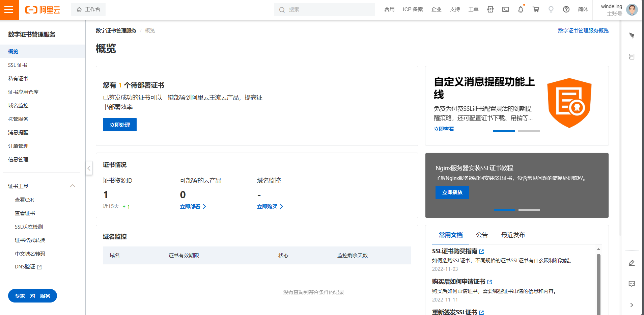Collapse the left navigation panel
The width and height of the screenshot is (644, 315).
(x=89, y=168)
